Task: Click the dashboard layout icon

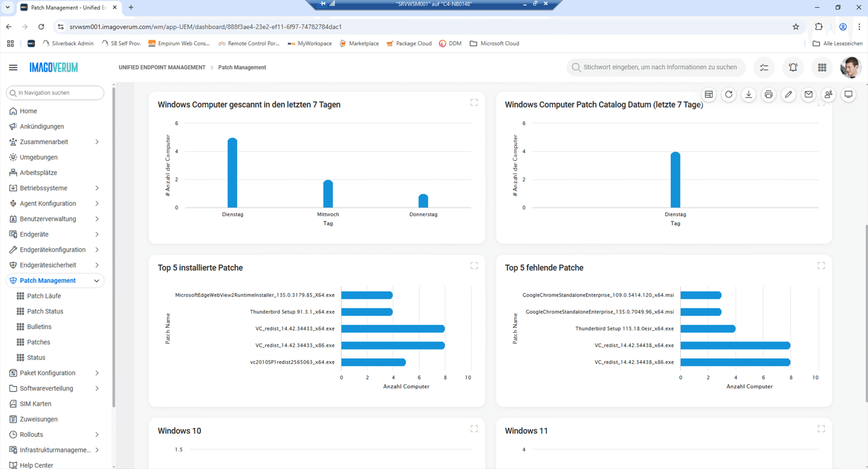Action: pyautogui.click(x=709, y=95)
